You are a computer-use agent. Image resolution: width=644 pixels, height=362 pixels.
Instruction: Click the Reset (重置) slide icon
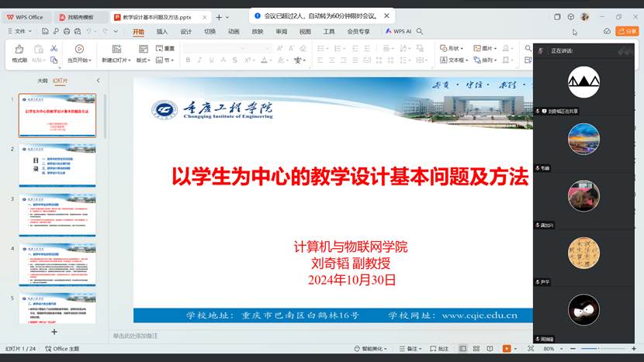pyautogui.click(x=164, y=48)
